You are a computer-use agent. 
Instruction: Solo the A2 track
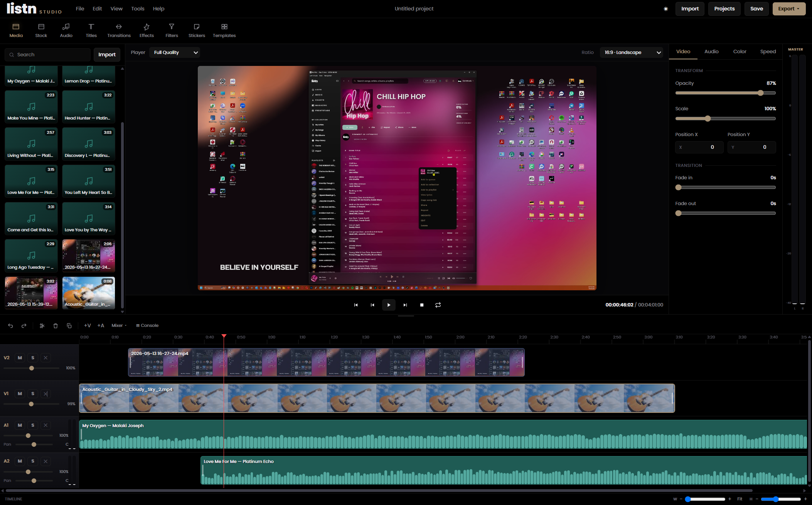click(33, 461)
